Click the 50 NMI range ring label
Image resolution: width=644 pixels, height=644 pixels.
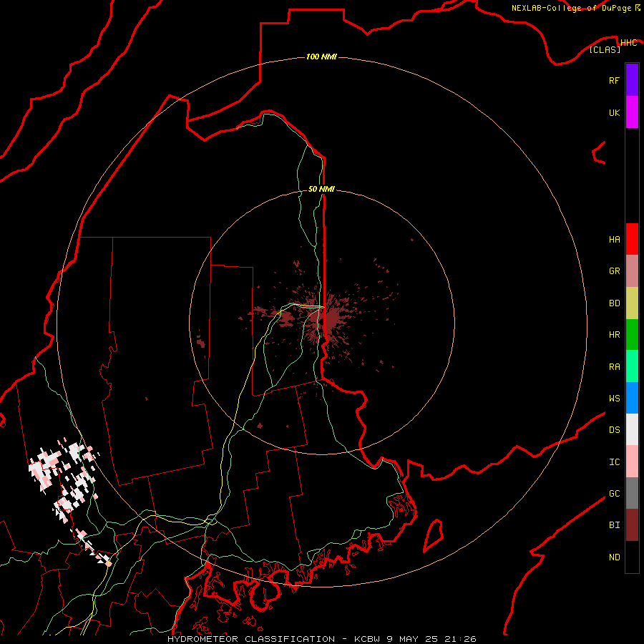point(321,189)
